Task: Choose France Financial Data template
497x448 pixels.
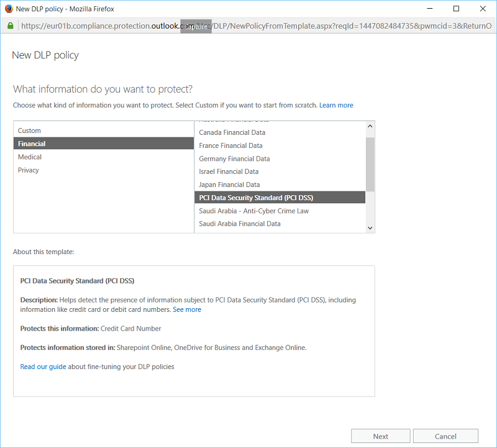Action: click(x=280, y=145)
